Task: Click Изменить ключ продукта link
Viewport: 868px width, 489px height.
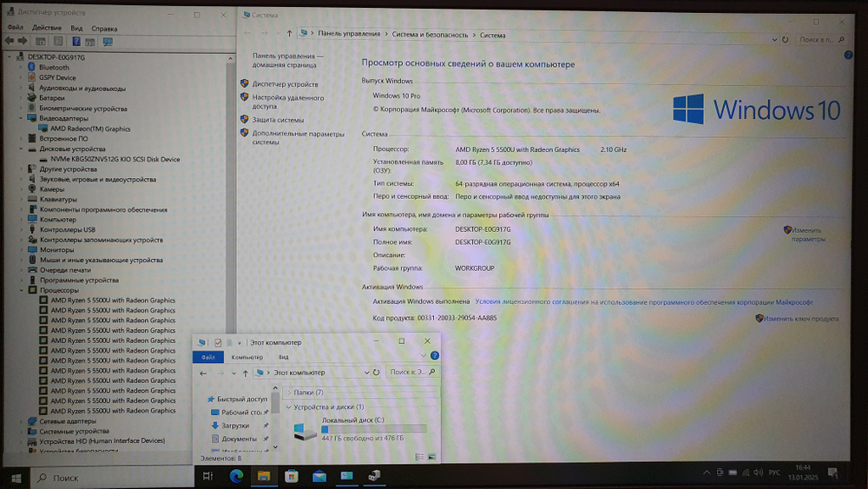Action: [x=800, y=319]
